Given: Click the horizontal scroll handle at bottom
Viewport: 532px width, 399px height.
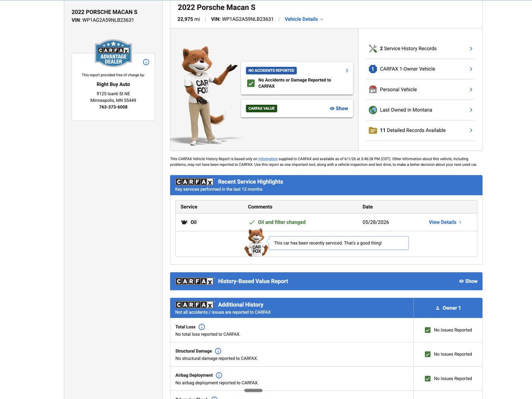Looking at the screenshot, I should (253, 391).
